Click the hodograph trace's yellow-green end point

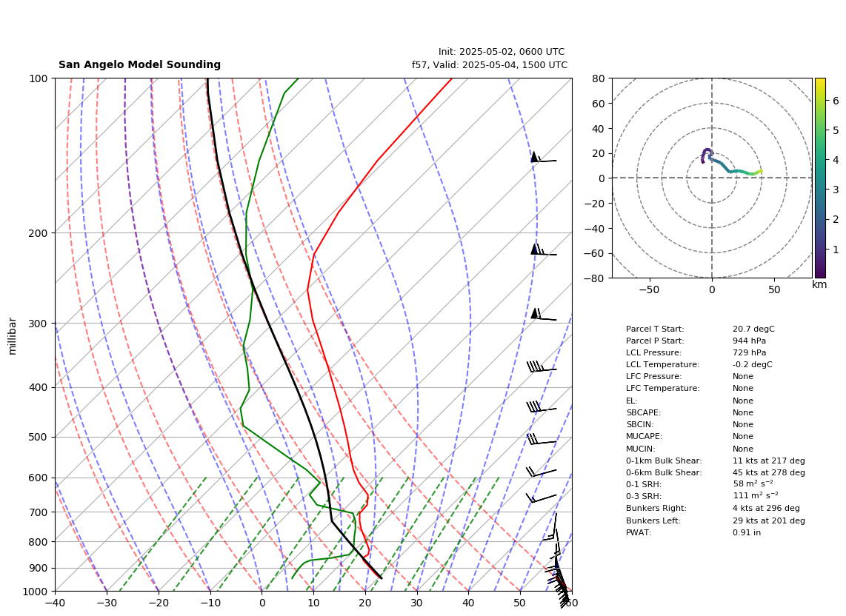[761, 171]
